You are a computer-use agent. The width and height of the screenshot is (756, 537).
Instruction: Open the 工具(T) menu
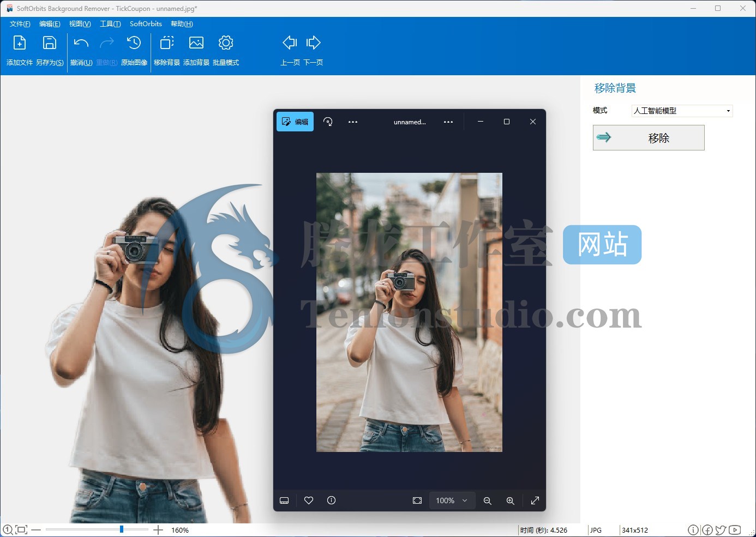[x=110, y=24]
